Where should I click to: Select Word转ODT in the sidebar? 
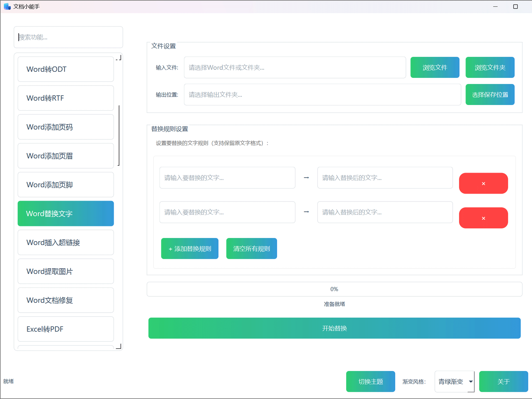point(66,69)
